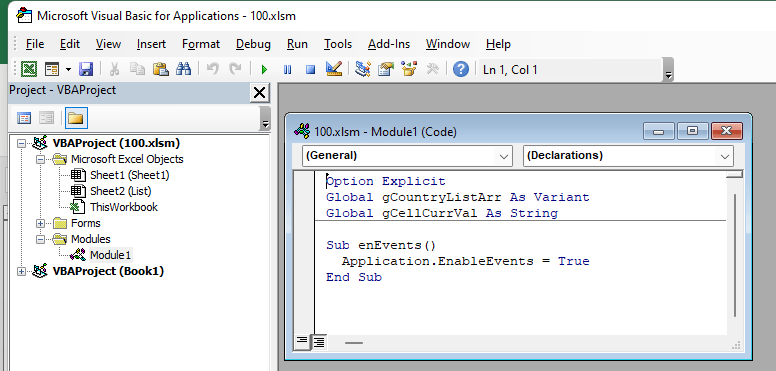This screenshot has width=776, height=371.
Task: Open the Insert object dropdown arrow
Action: pyautogui.click(x=68, y=69)
